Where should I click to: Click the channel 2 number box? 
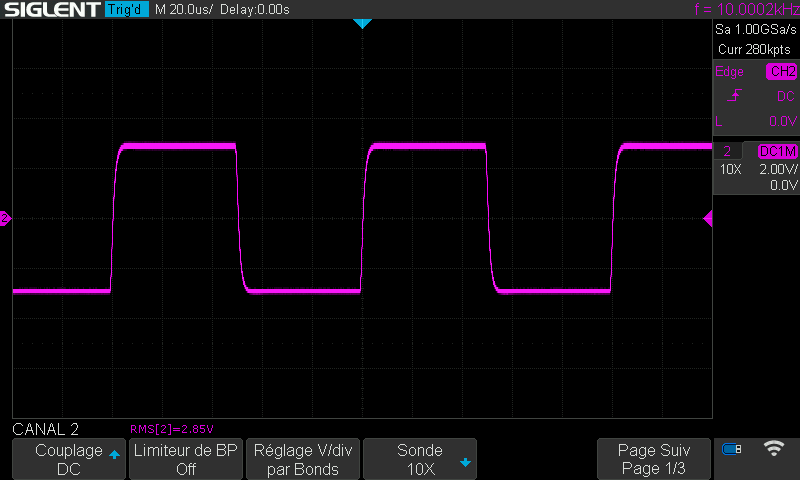728,151
